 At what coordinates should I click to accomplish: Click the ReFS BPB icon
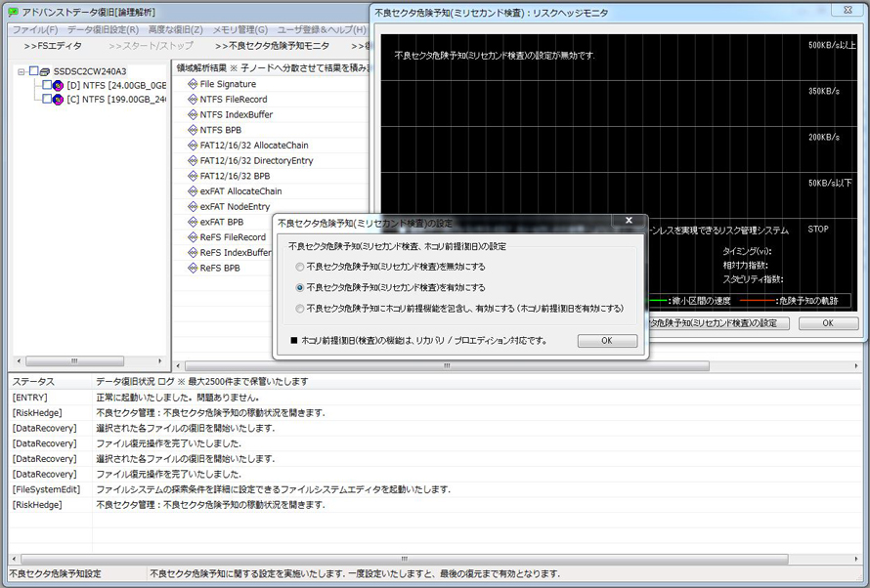[193, 269]
